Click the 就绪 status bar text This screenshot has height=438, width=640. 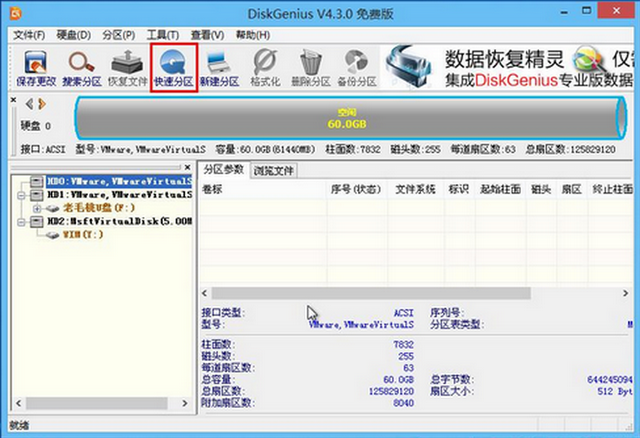click(19, 425)
